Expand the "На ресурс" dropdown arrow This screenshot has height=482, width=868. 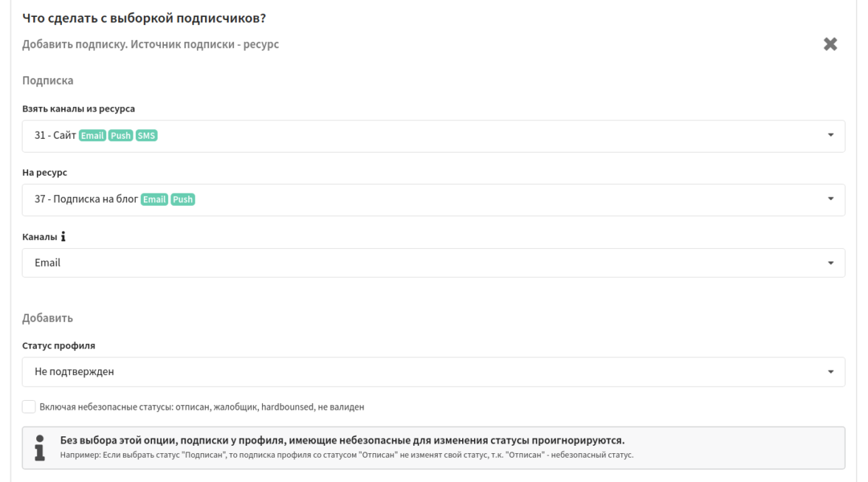[x=830, y=199]
